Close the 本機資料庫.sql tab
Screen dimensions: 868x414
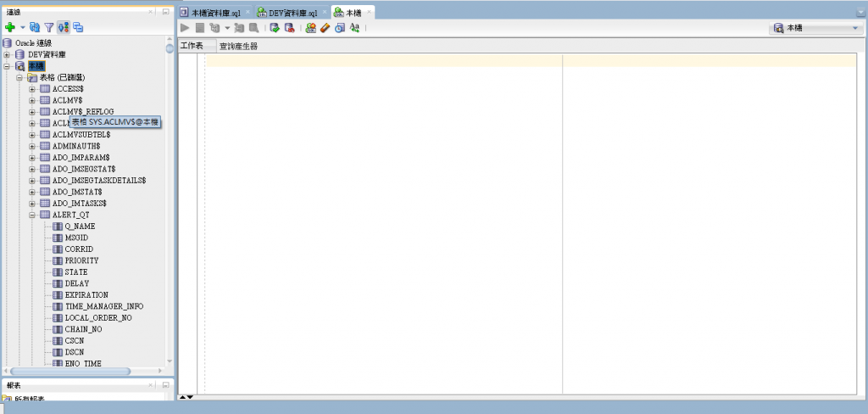point(248,12)
